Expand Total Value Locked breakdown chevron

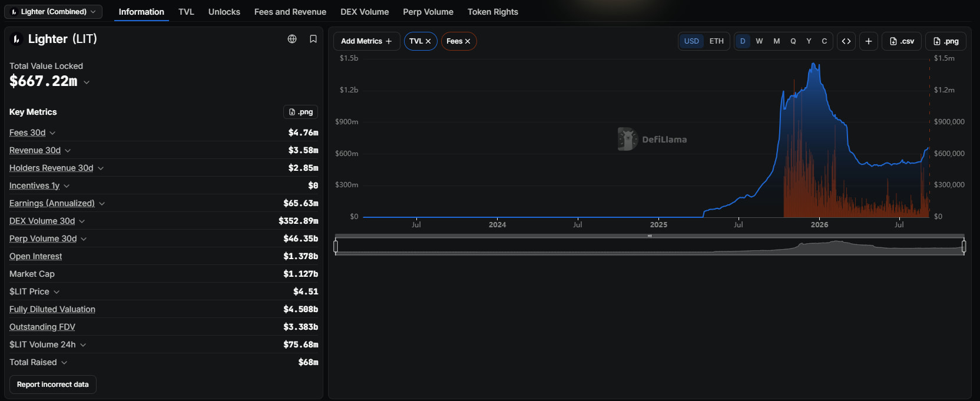point(87,82)
